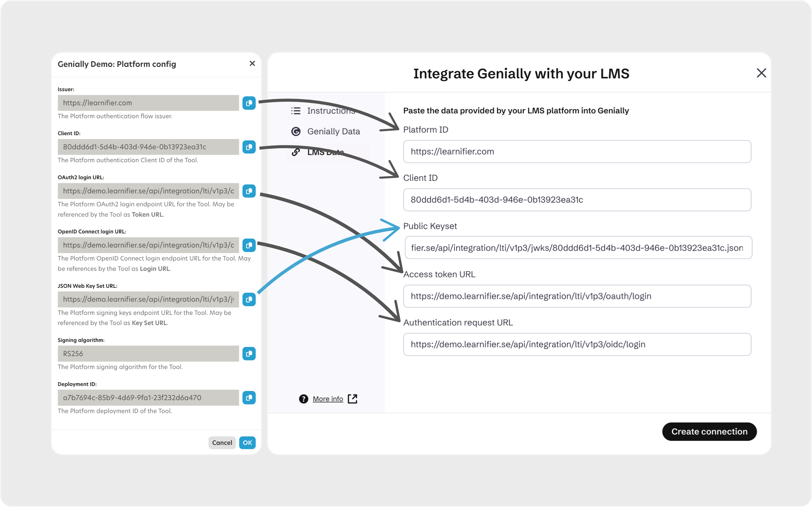Close the Integrate Genially with your LMS dialog
Screen dimensions: 812x507
click(x=761, y=73)
